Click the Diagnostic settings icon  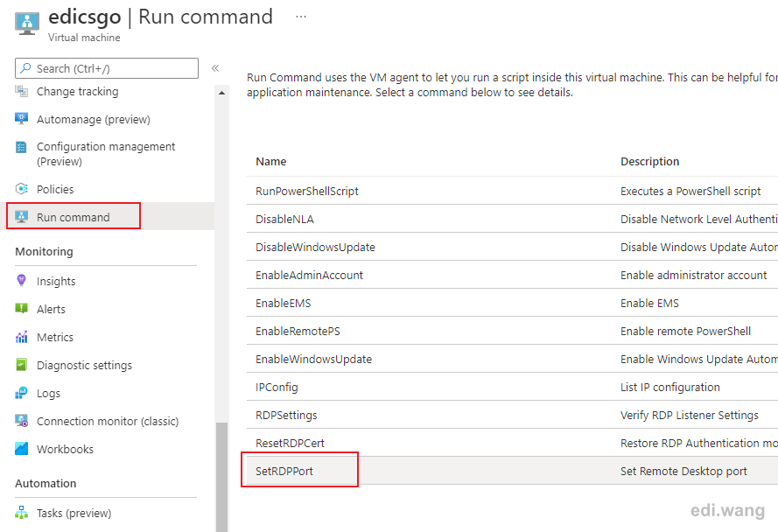21,365
